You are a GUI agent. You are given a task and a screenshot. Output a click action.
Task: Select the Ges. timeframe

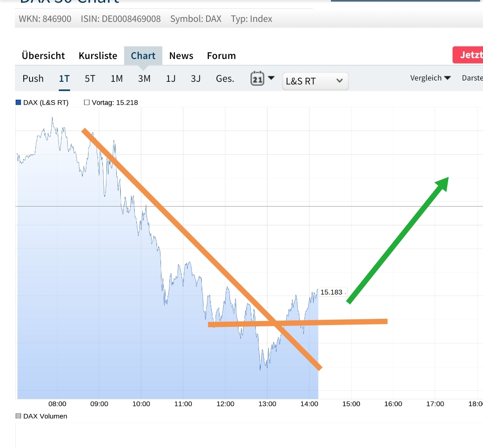tap(225, 78)
